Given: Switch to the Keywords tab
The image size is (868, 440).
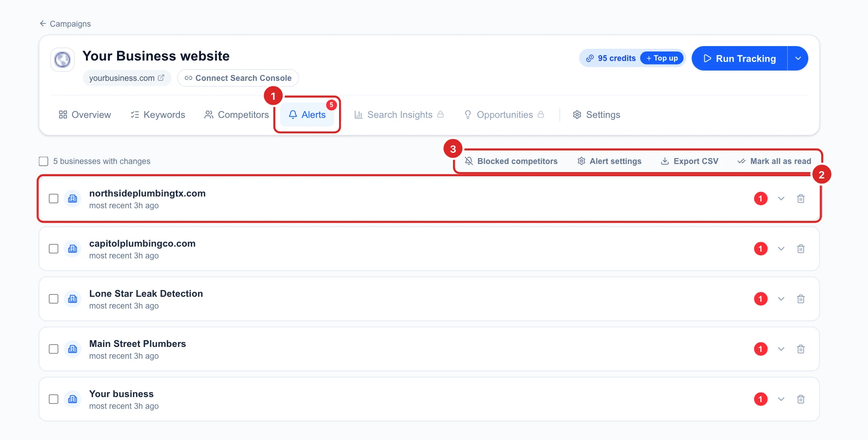Looking at the screenshot, I should [x=158, y=115].
